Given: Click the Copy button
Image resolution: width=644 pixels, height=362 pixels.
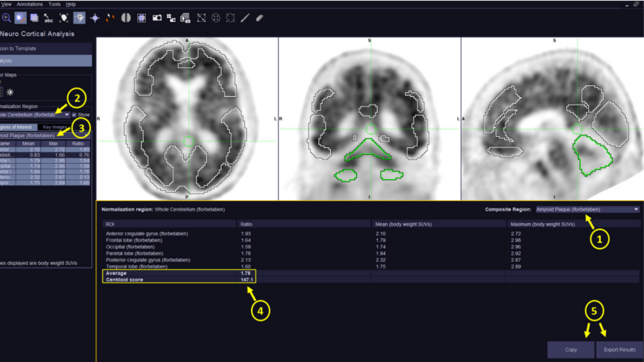Looking at the screenshot, I should click(570, 350).
